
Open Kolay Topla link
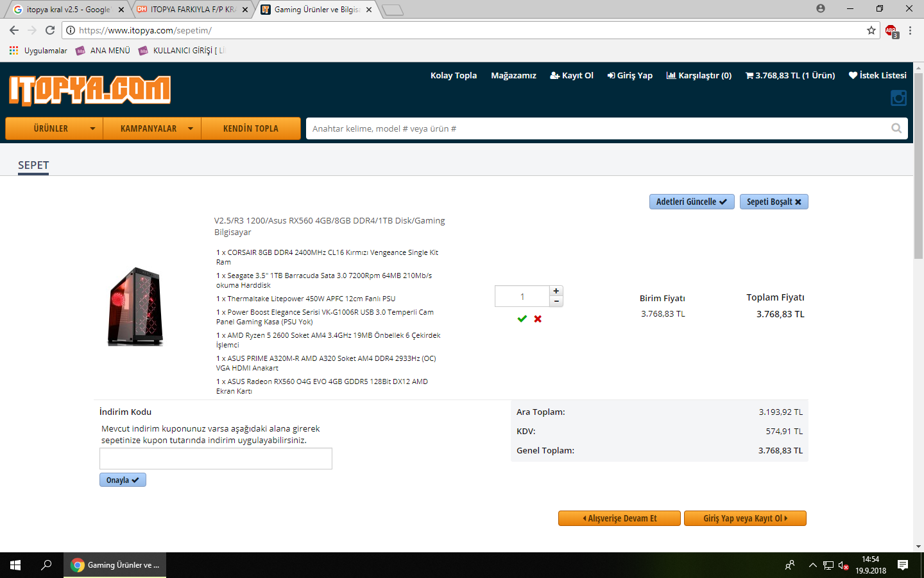click(454, 75)
